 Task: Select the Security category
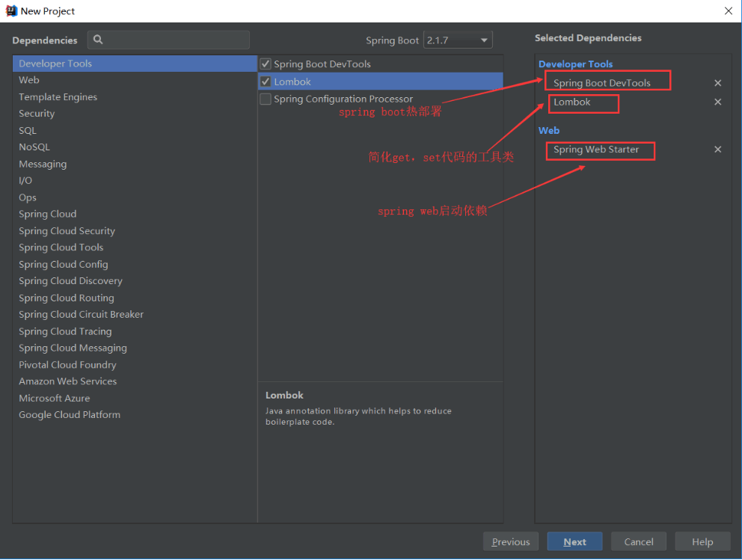(x=135, y=114)
